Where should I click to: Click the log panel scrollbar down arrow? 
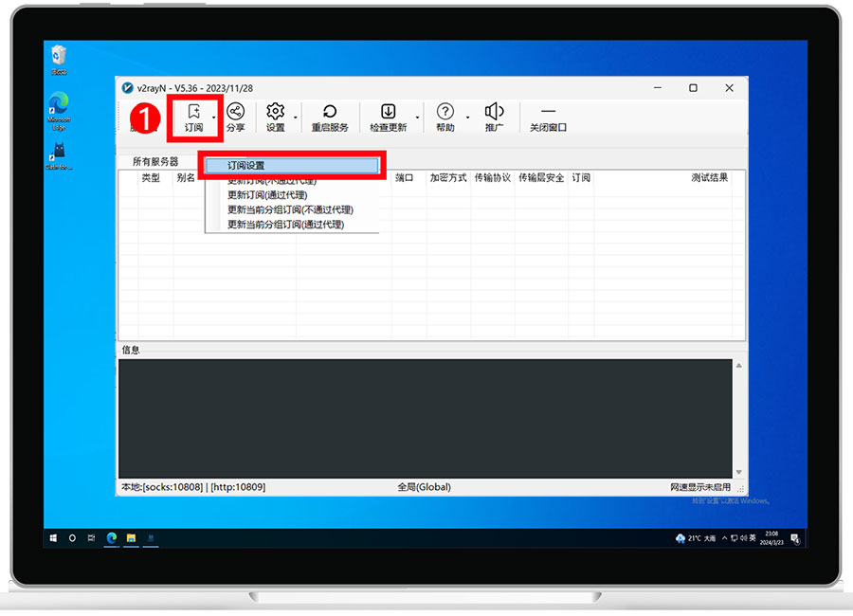[738, 472]
